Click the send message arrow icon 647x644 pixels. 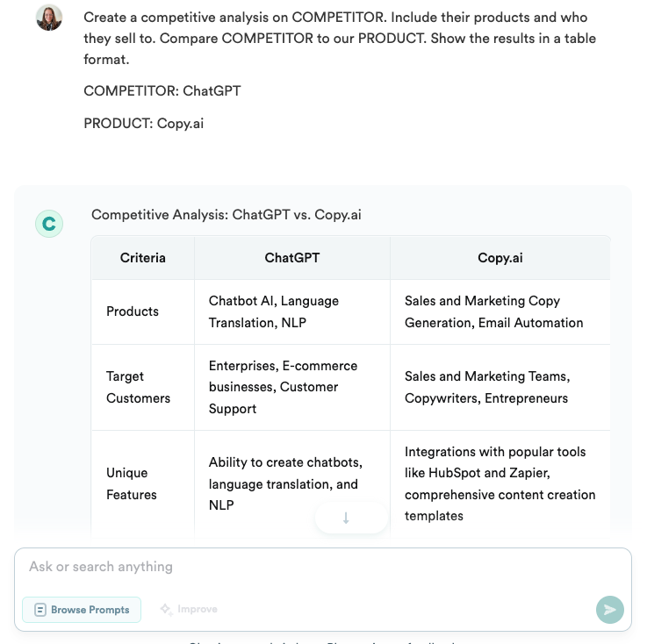610,610
